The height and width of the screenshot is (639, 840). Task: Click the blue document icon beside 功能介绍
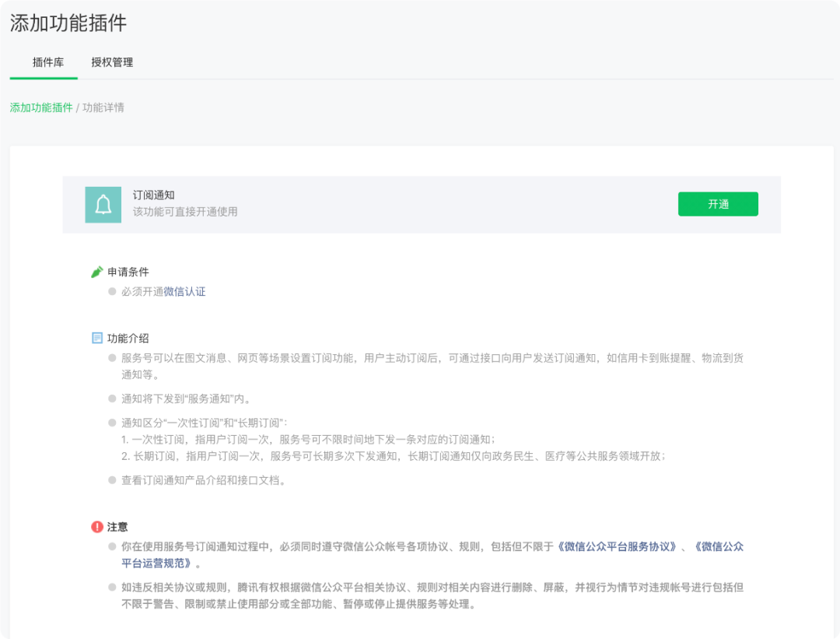(x=97, y=338)
